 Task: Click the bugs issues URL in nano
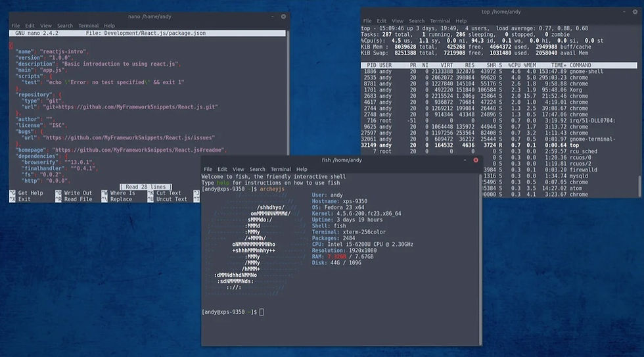click(x=129, y=137)
